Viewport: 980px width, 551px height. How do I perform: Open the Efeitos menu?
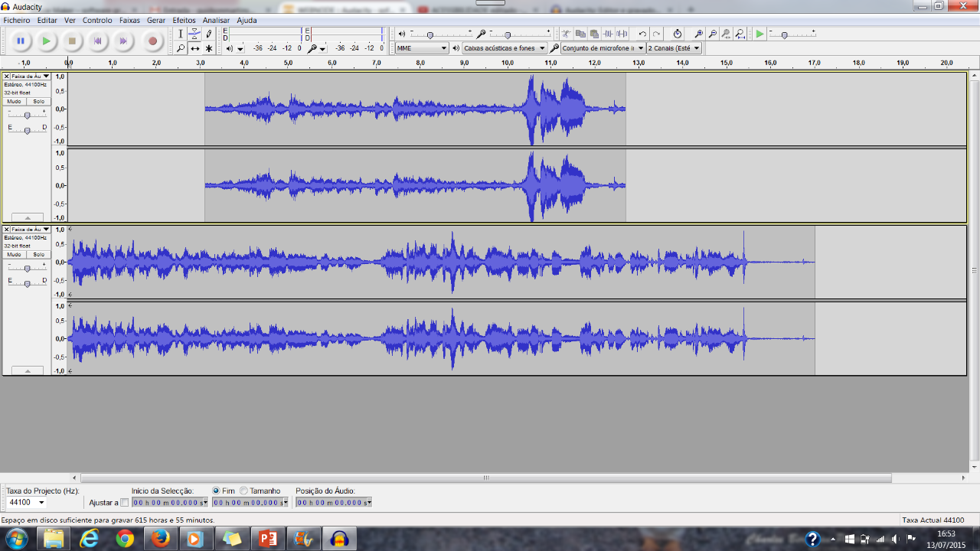184,20
